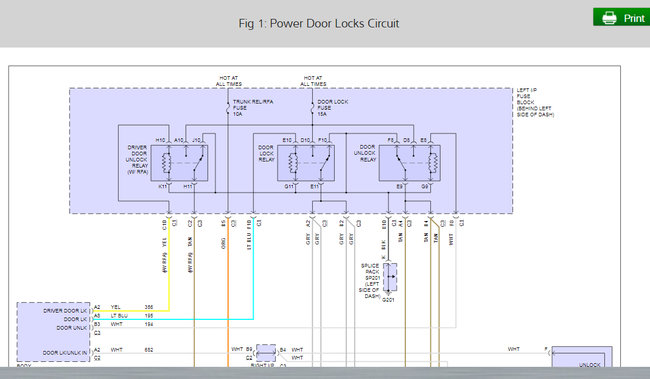Click relay terminal label G11
Viewport: 650px width, 379px height.
click(x=289, y=187)
